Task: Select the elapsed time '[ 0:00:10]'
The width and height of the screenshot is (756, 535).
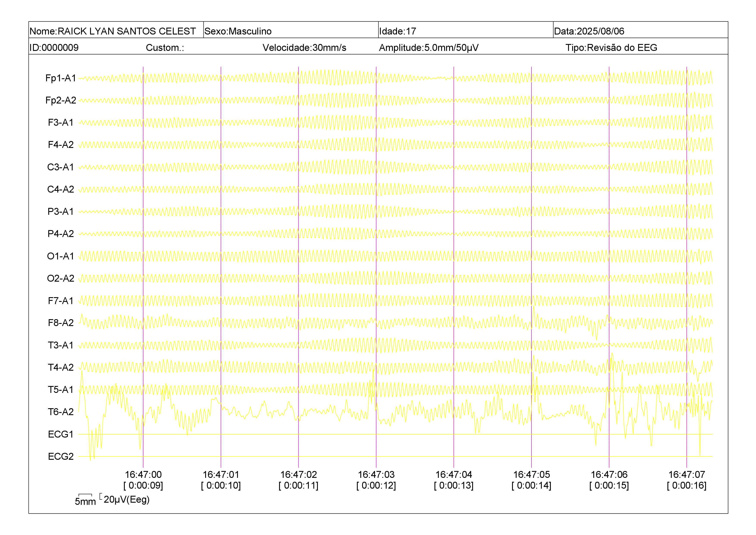Action: click(221, 485)
